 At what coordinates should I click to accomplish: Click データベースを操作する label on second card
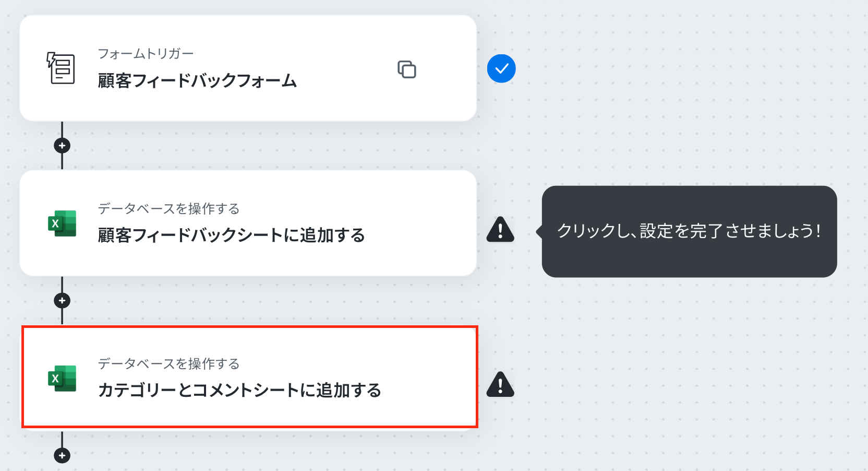click(168, 209)
